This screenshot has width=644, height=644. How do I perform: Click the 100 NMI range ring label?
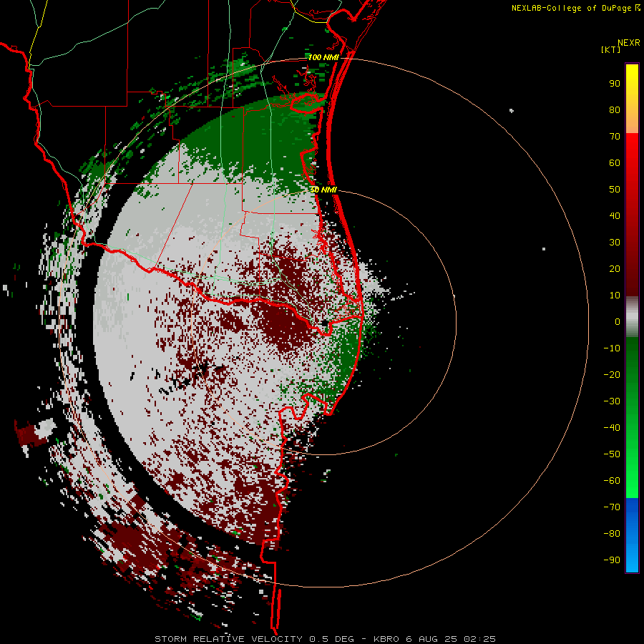click(323, 57)
